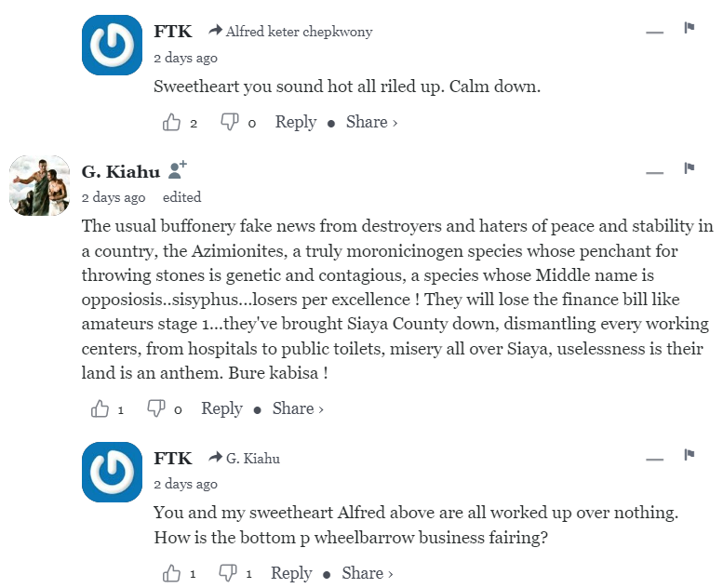This screenshot has width=723, height=588.
Task: Open Share menu on FTK's wheelbarrow reply
Action: (367, 573)
